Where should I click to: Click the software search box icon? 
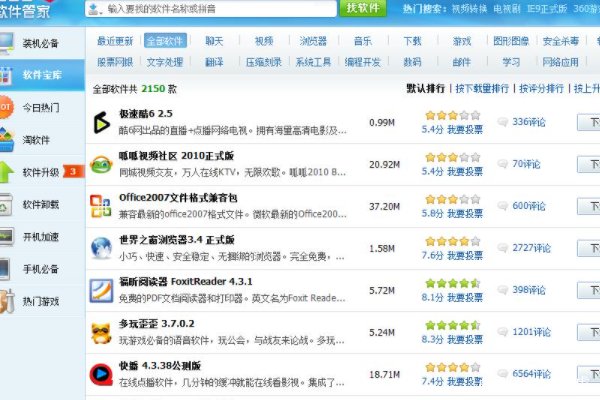(x=95, y=9)
